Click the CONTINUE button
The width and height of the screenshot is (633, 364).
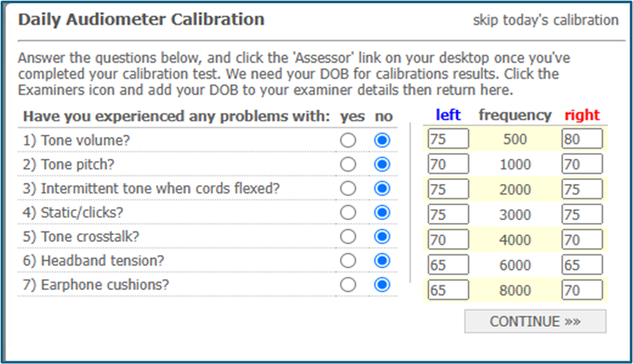pyautogui.click(x=535, y=321)
